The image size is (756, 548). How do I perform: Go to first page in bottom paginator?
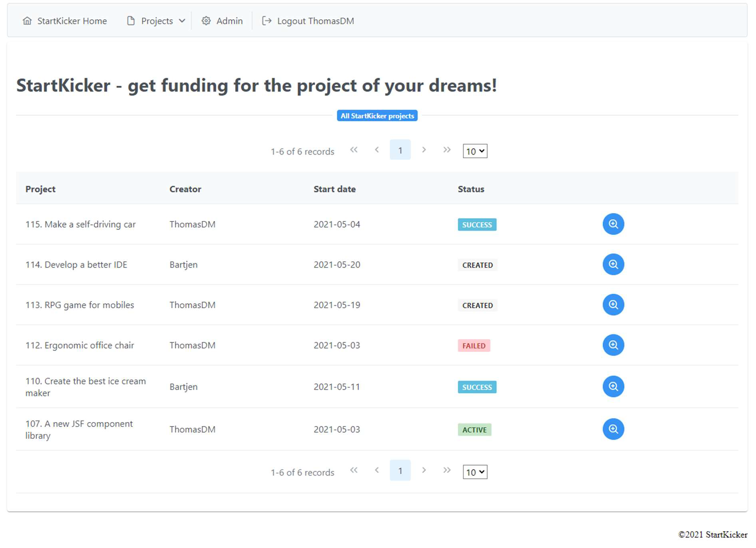pos(354,470)
